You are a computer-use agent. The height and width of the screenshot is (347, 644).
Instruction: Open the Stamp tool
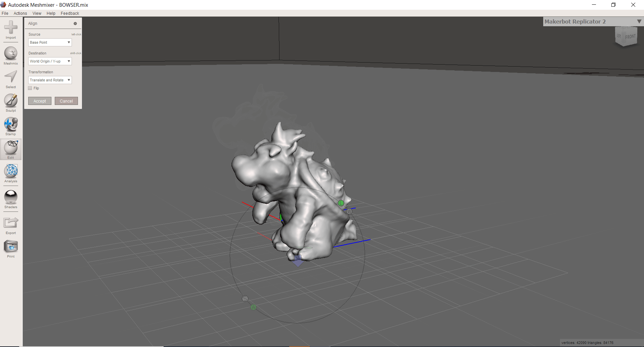click(11, 126)
